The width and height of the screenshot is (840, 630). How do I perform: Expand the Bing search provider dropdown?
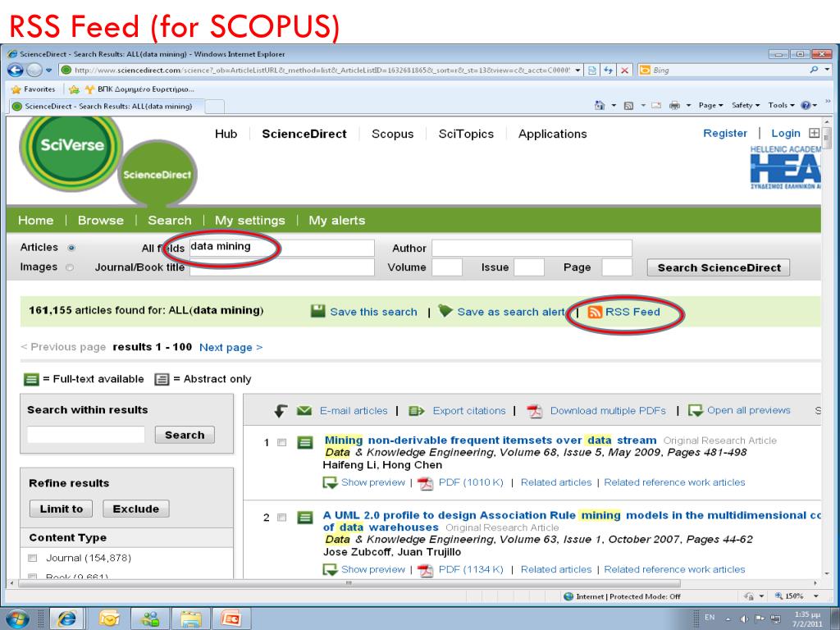pyautogui.click(x=827, y=70)
